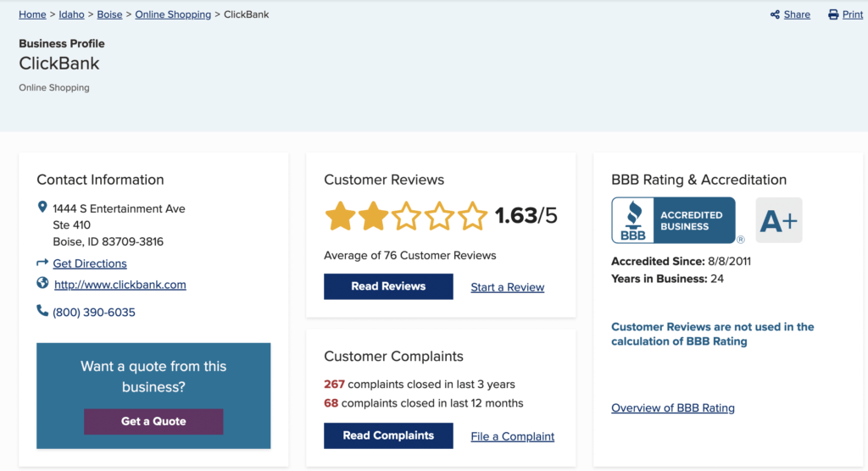This screenshot has width=868, height=471.
Task: Click 'Years in Business: 24' text
Action: coord(667,279)
